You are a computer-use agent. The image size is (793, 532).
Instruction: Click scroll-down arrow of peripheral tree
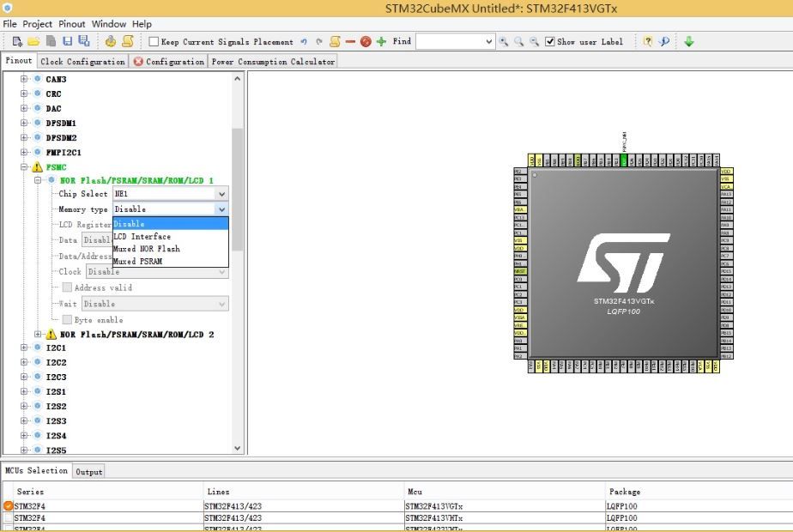click(x=238, y=448)
